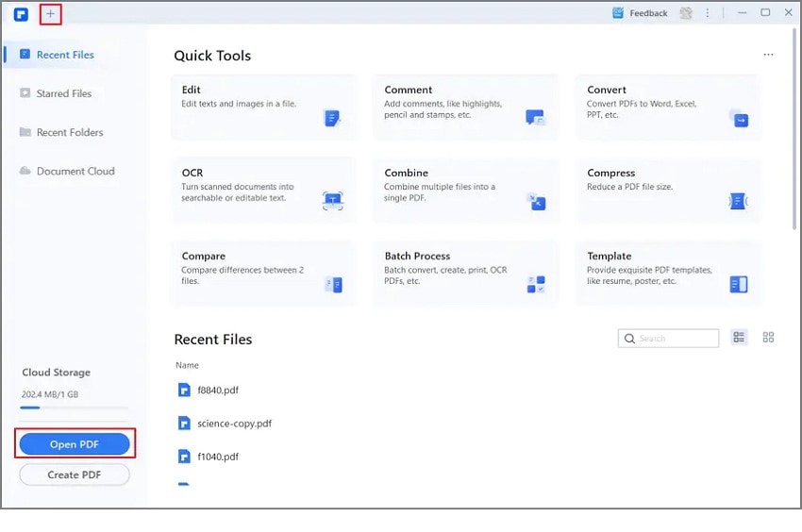Open a new tab with plus icon
802x532 pixels.
pyautogui.click(x=50, y=14)
